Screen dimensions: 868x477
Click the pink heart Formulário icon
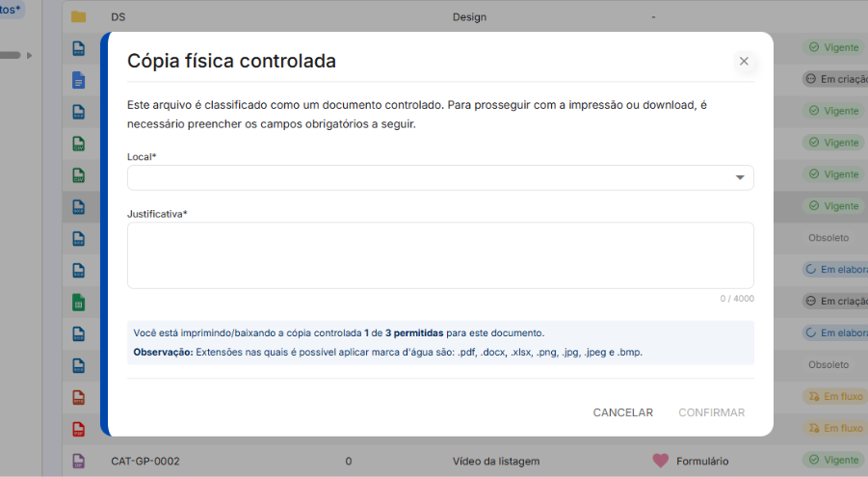click(660, 461)
